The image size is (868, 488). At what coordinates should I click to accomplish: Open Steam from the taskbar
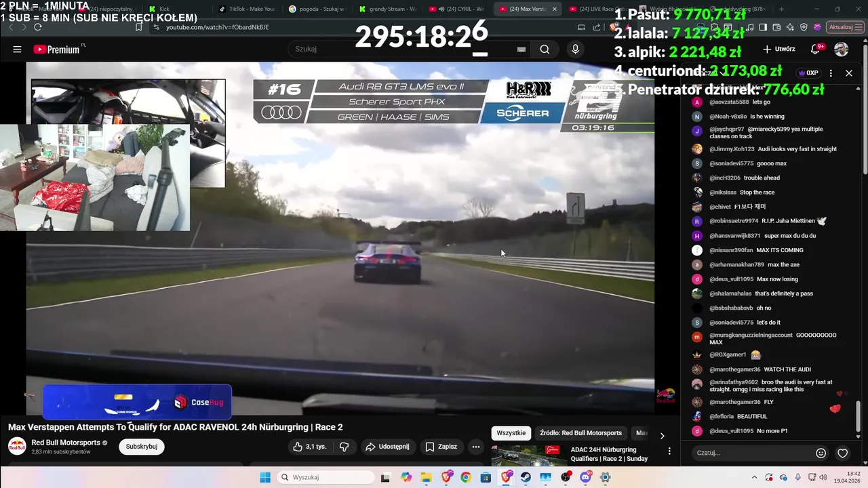526,477
